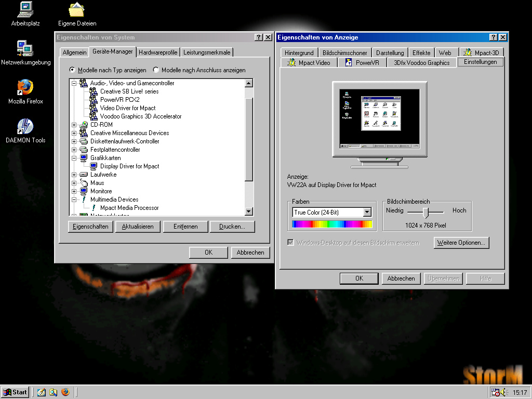Select the Creative Miscellaneous Devices icon
The image size is (532, 399).
coord(84,132)
